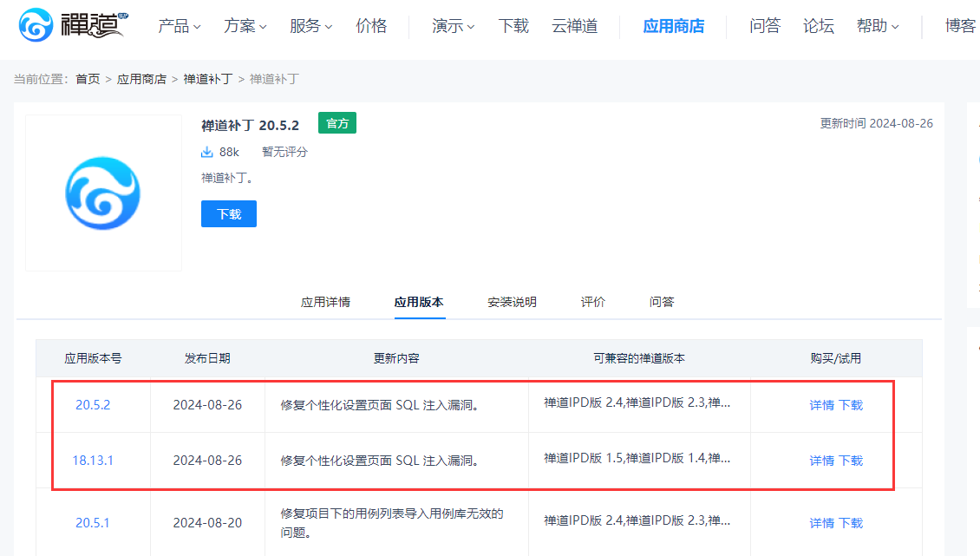Click the 购买/试用 column header
The width and height of the screenshot is (980, 556).
[x=836, y=358]
